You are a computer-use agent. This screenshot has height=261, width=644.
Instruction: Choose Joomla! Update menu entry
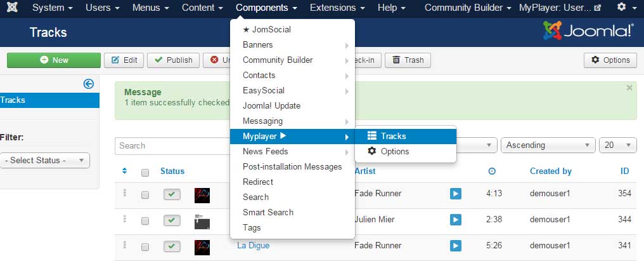tap(292, 106)
